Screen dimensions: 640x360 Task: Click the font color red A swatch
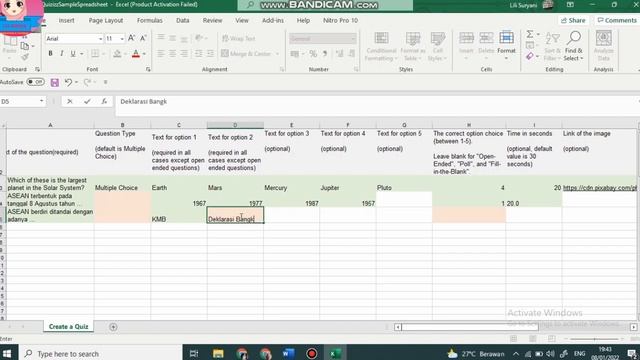(x=136, y=54)
